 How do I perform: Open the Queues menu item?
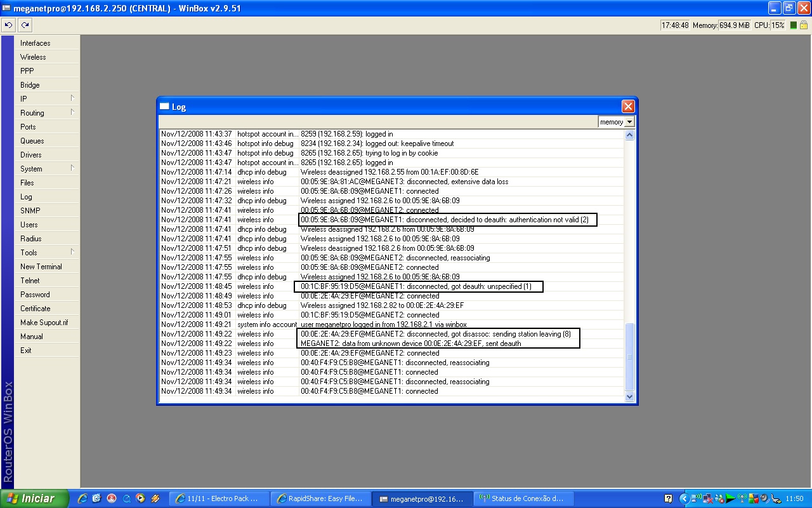click(x=48, y=140)
